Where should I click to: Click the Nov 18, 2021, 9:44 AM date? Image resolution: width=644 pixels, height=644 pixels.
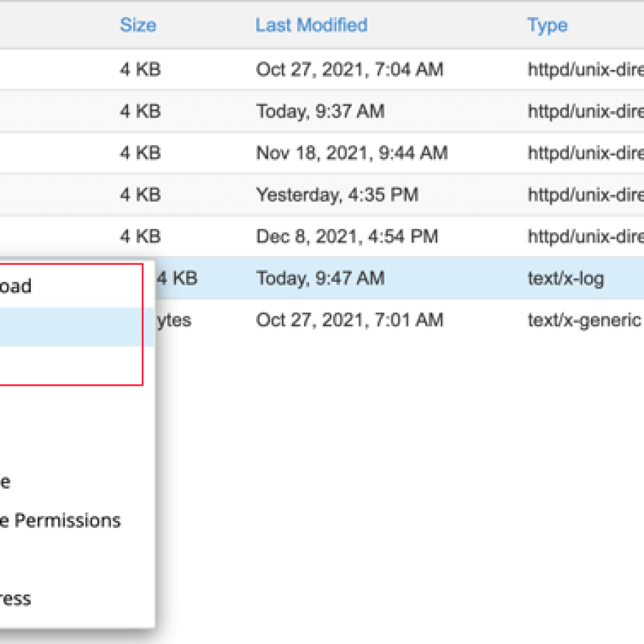point(351,153)
